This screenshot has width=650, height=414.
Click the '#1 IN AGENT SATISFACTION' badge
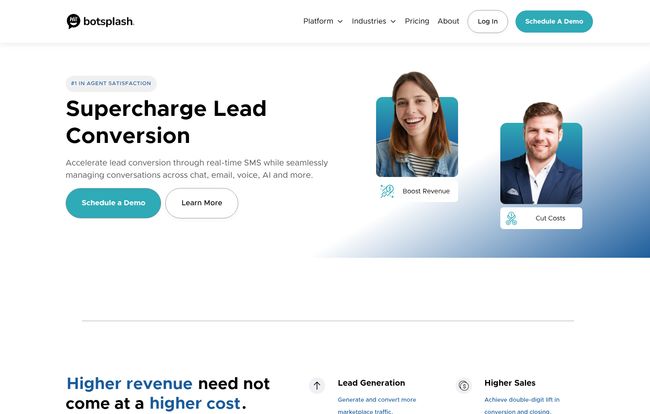click(x=111, y=83)
